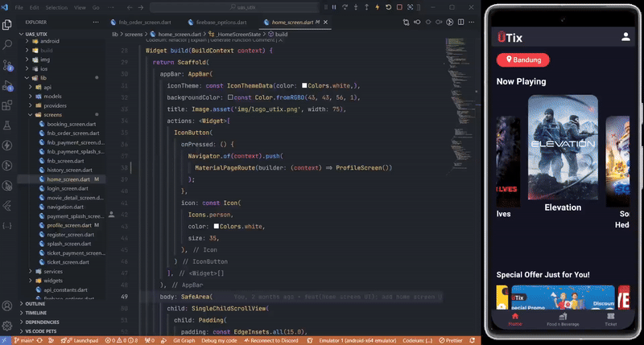Expand the OUTLINE section
This screenshot has height=345, width=644.
(x=37, y=303)
